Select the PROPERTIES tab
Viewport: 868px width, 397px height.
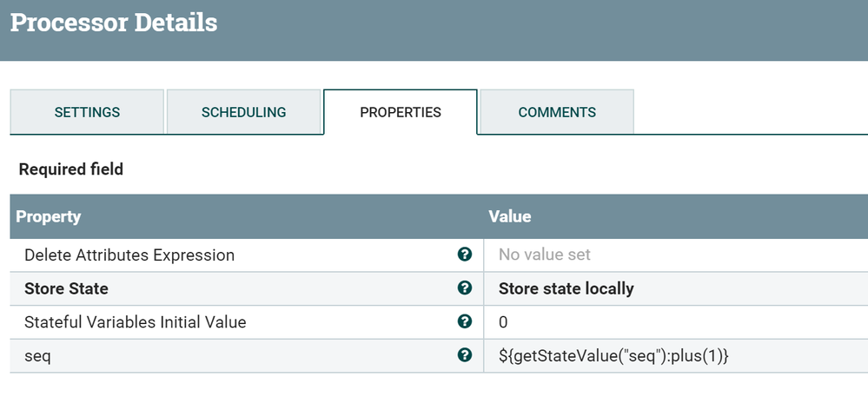click(x=401, y=112)
